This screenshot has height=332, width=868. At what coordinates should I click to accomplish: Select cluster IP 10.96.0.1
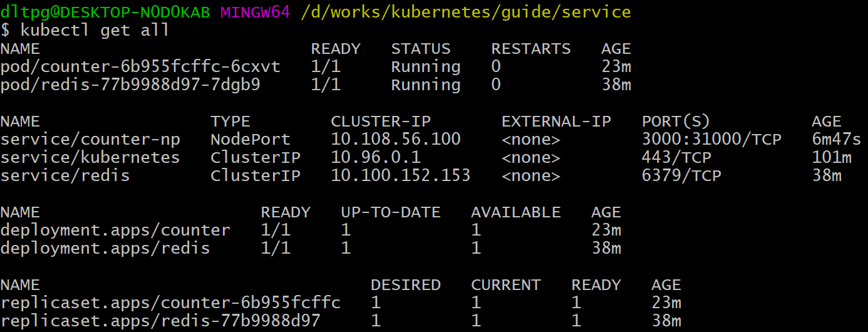pyautogui.click(x=376, y=157)
